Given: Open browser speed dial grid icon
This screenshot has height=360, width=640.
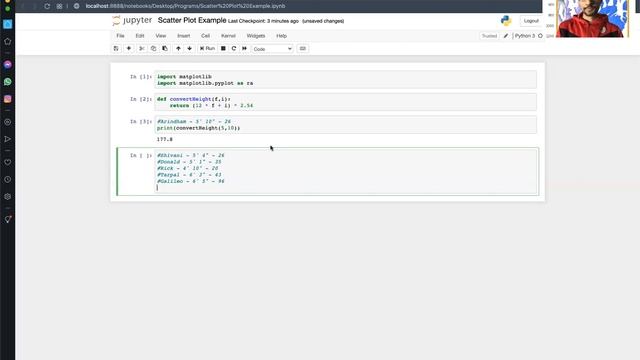Looking at the screenshot, I should (60, 6).
